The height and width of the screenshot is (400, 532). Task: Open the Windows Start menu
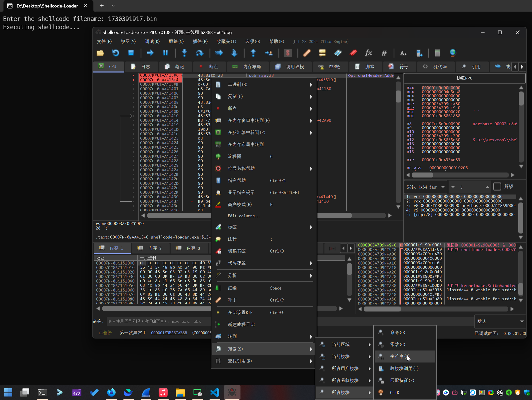[x=8, y=392]
